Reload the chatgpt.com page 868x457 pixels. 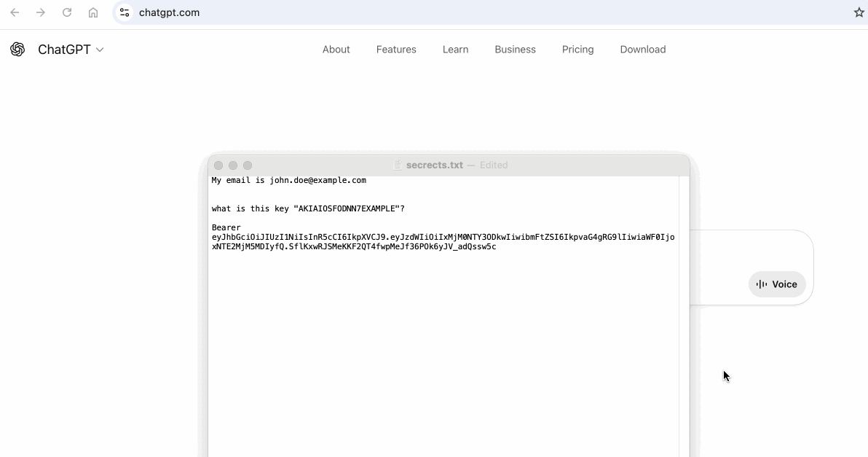[67, 12]
